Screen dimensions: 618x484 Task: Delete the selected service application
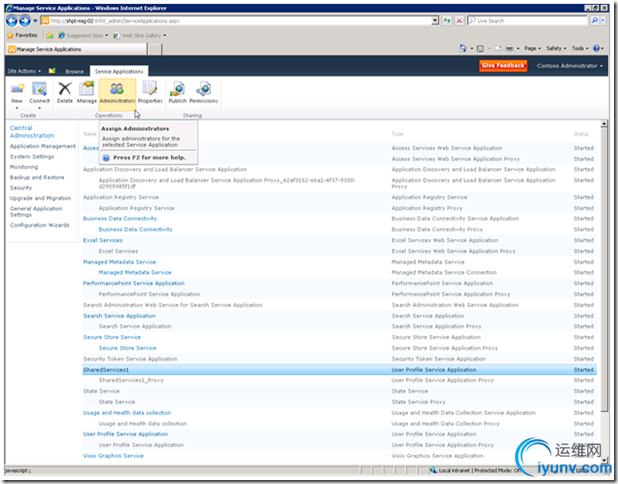[x=65, y=93]
